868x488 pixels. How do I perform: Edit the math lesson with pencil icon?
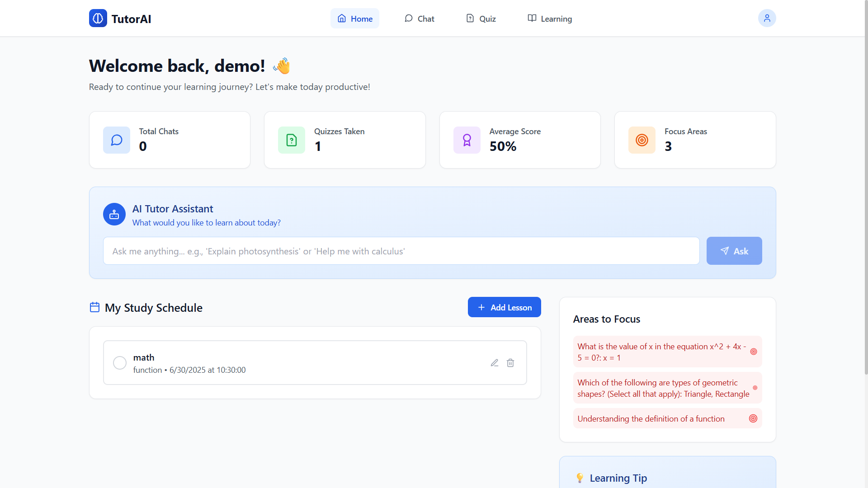click(x=495, y=363)
